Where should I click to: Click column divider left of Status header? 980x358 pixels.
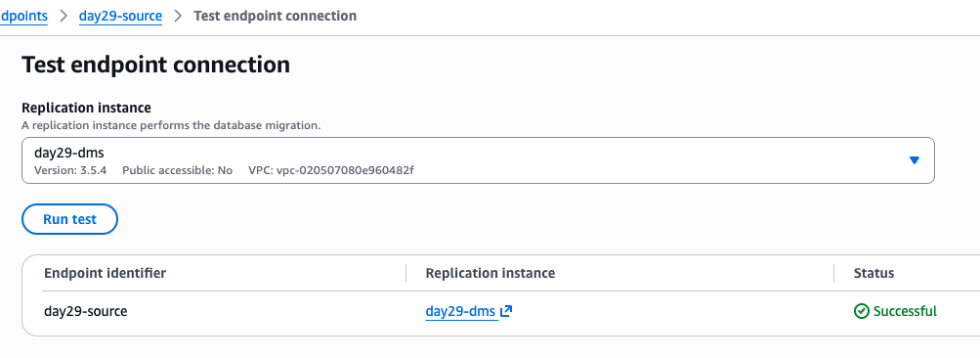click(x=833, y=273)
